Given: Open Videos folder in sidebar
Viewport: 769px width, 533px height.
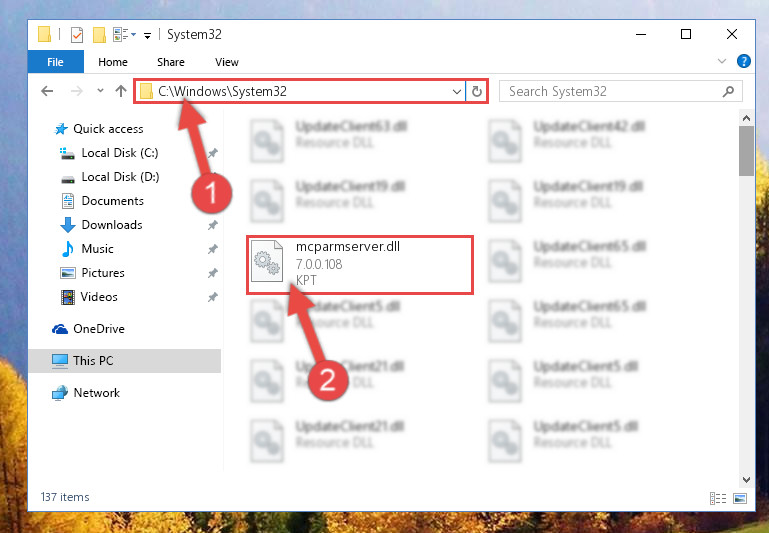Looking at the screenshot, I should pyautogui.click(x=99, y=297).
